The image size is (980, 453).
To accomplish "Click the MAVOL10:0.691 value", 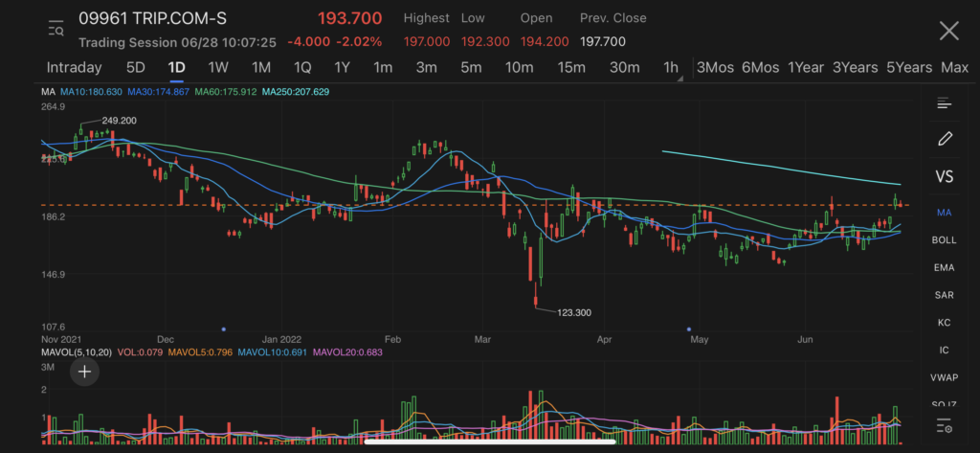I will pos(271,352).
